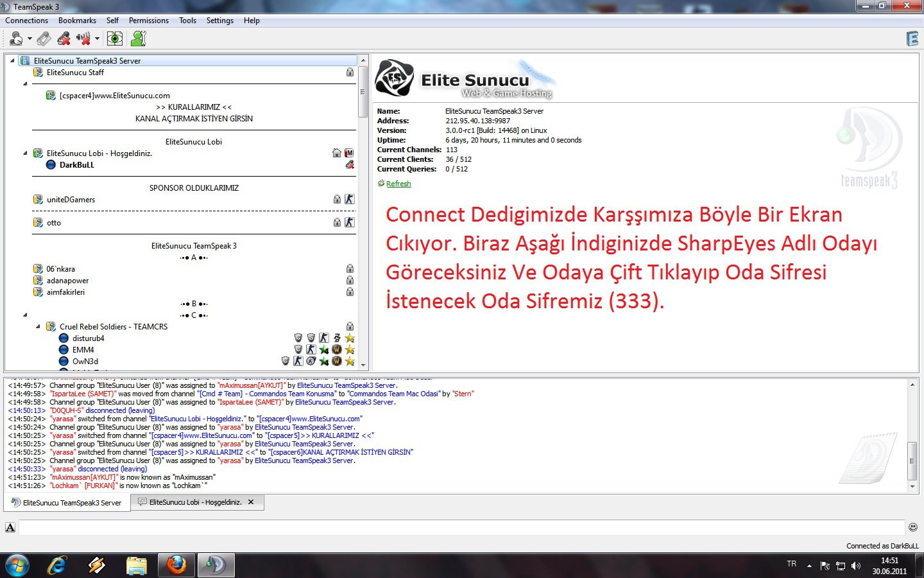Click the lock icon on adanapower row
The height and width of the screenshot is (578, 924).
350,281
